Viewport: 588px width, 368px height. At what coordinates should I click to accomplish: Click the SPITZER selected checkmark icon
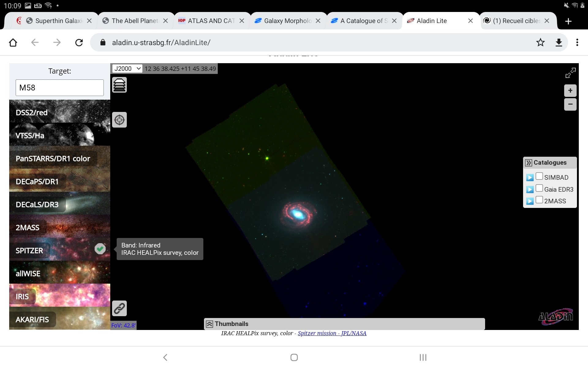(100, 249)
